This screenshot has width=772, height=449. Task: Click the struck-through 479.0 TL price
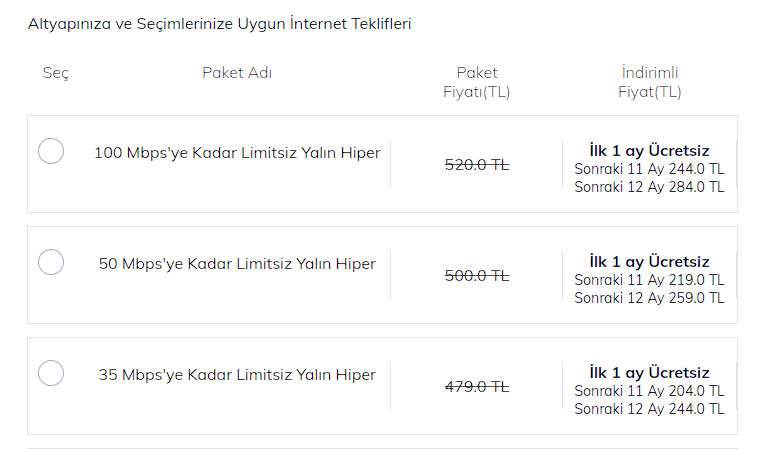tap(477, 386)
